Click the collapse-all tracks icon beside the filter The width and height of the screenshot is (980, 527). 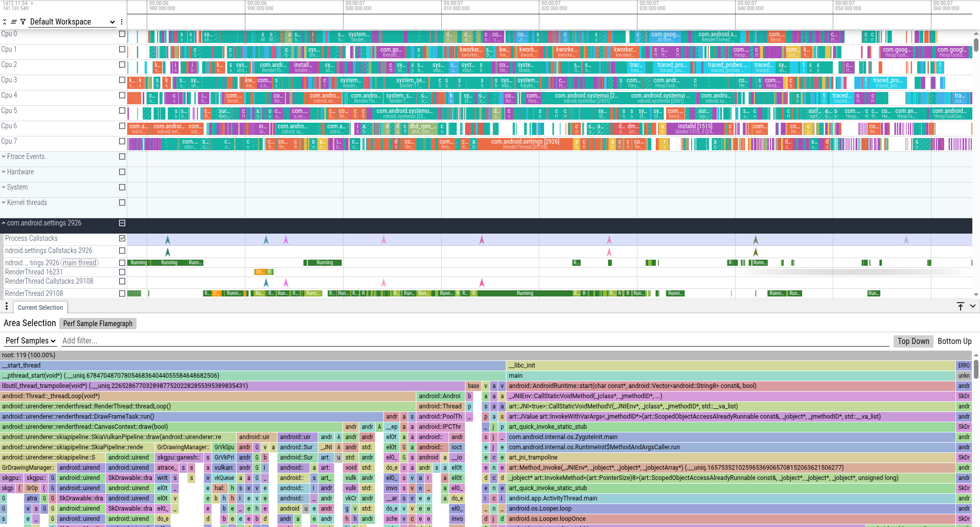(x=5, y=21)
